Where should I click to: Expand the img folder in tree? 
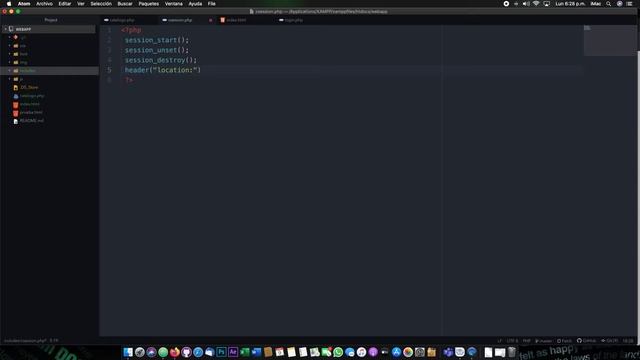click(x=10, y=62)
